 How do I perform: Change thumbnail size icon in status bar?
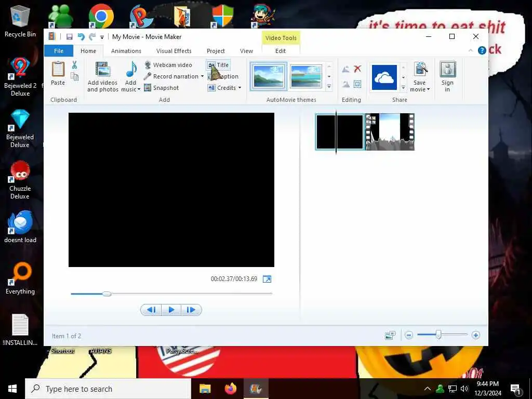coord(390,336)
